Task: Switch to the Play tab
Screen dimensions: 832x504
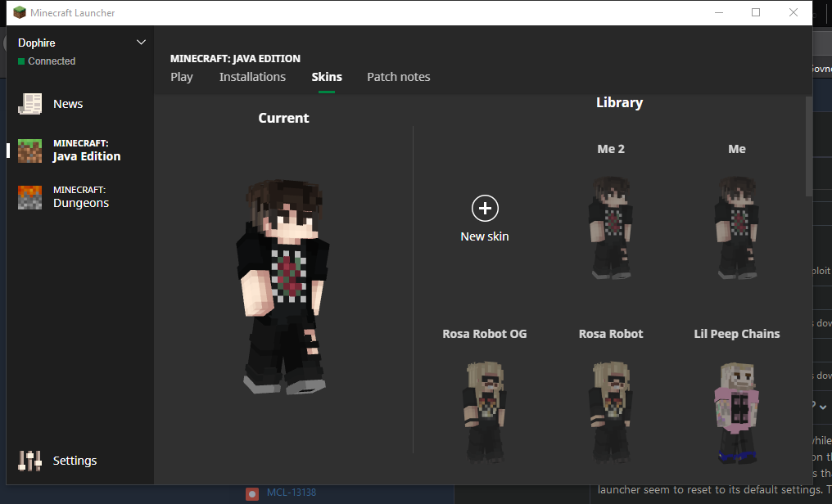Action: coord(182,77)
